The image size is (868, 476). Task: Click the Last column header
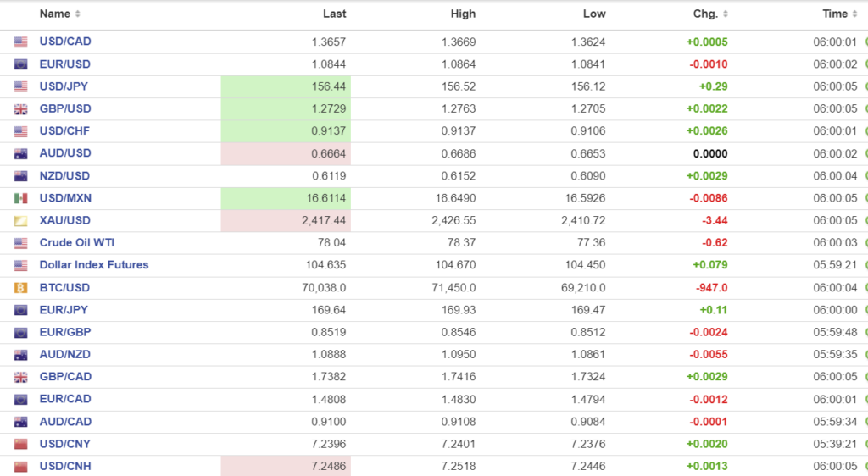334,14
